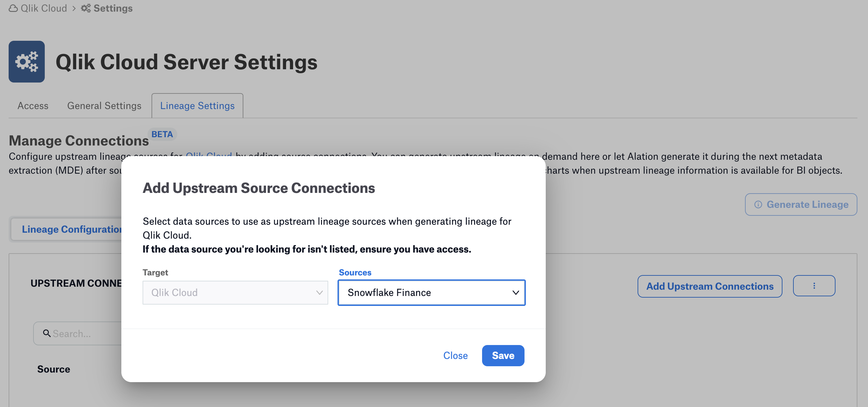
Task: Click the Target field label
Action: tap(155, 272)
